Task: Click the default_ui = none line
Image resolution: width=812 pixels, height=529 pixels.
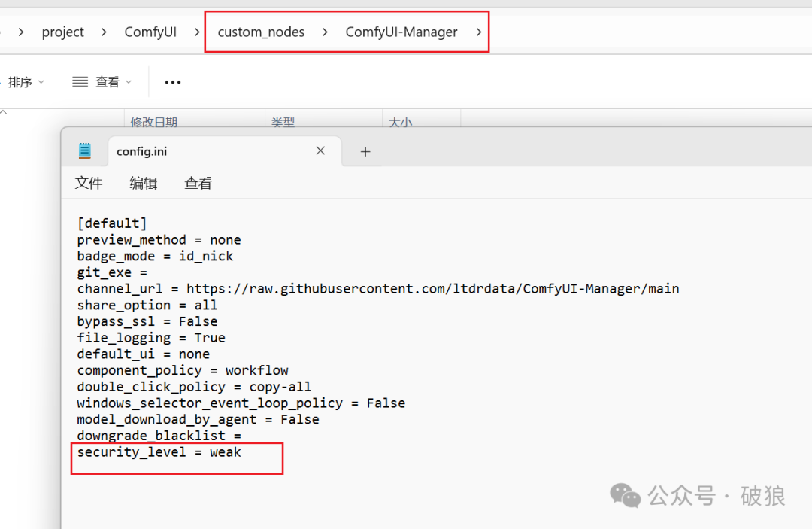Action: [x=144, y=354]
